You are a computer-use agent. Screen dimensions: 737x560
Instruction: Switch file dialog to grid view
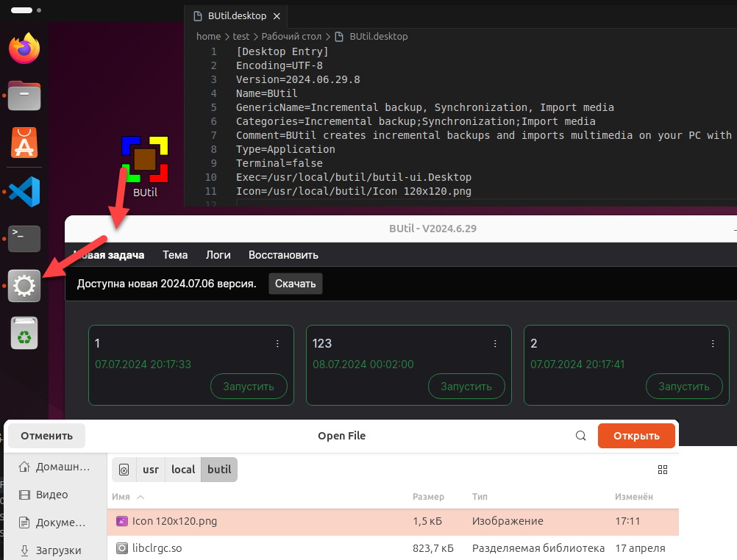tap(662, 470)
